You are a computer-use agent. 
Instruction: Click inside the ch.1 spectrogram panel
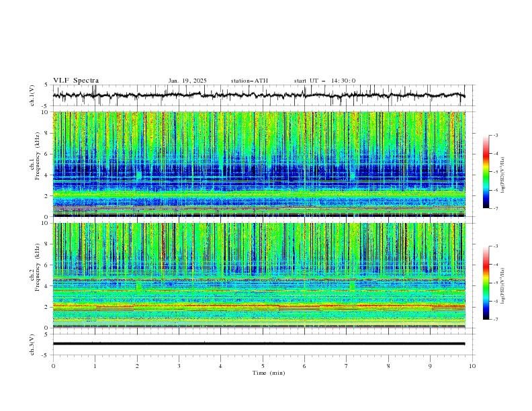click(259, 164)
